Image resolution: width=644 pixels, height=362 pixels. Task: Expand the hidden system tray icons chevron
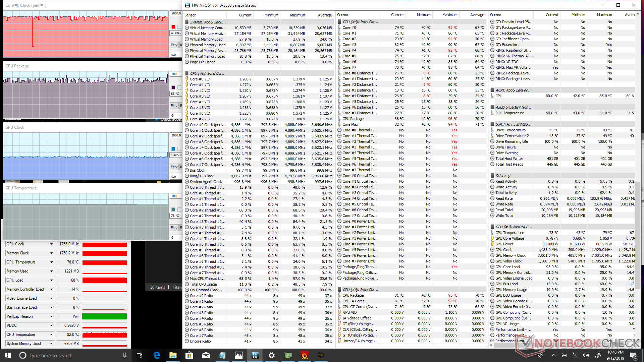553,355
